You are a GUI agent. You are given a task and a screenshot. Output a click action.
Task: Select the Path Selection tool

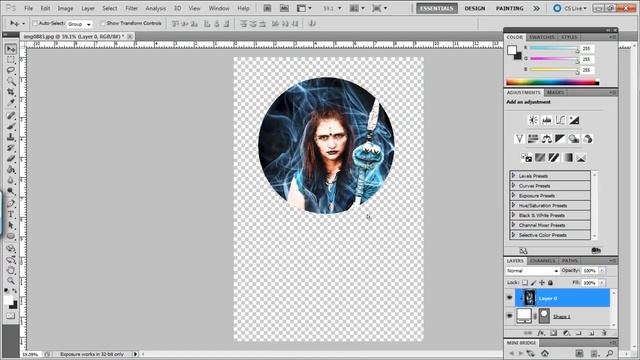11,225
